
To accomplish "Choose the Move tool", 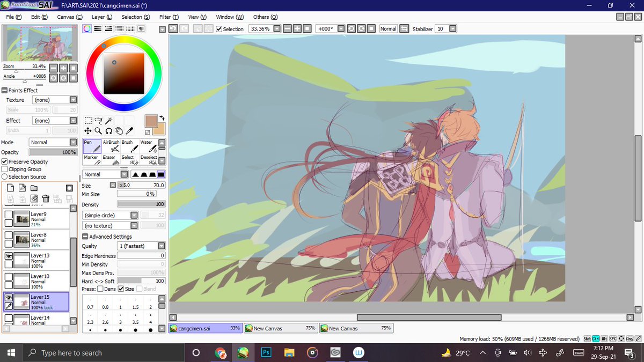I will pos(88,130).
